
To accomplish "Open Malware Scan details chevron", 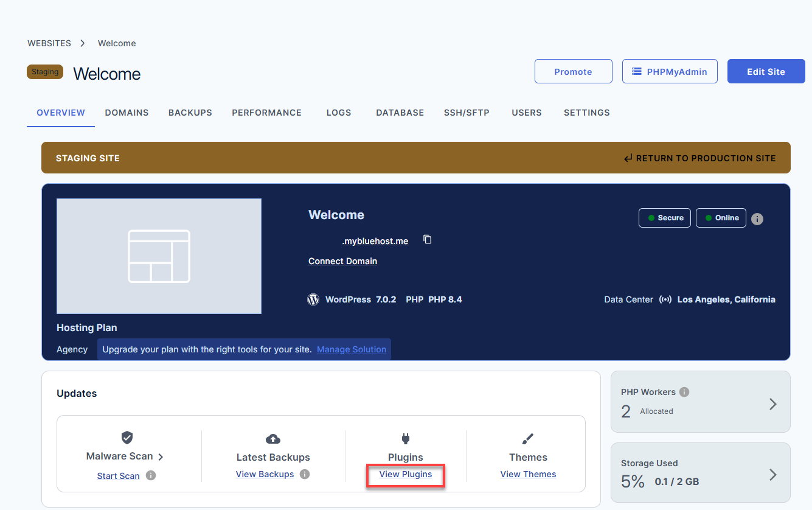I will pyautogui.click(x=161, y=456).
